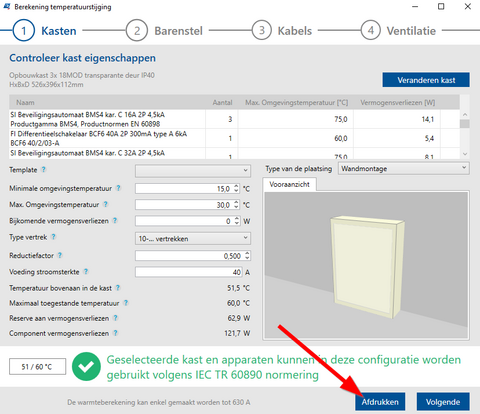Adjust Max. Omgevingstemperatuur spinner arrows

[x=236, y=205]
